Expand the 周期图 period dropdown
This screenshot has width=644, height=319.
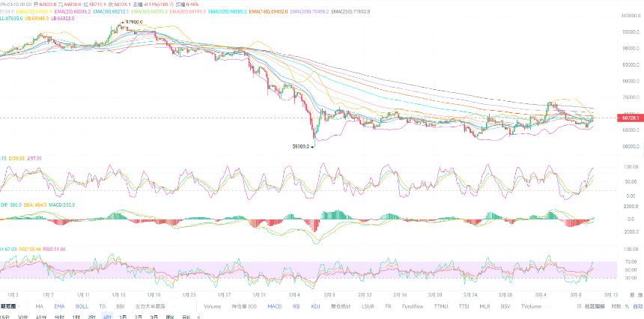pos(10,306)
